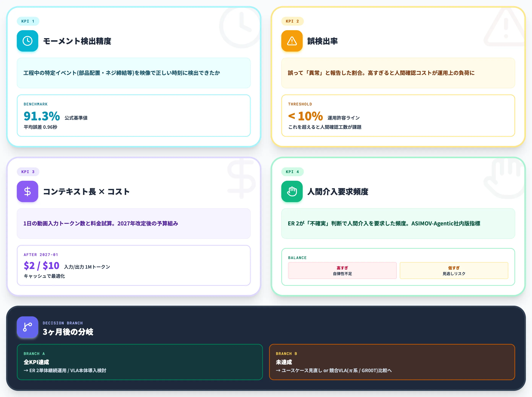532x397 pixels.
Task: Click the green hand icon beside 人間介入要求頻度
Action: pyautogui.click(x=292, y=192)
